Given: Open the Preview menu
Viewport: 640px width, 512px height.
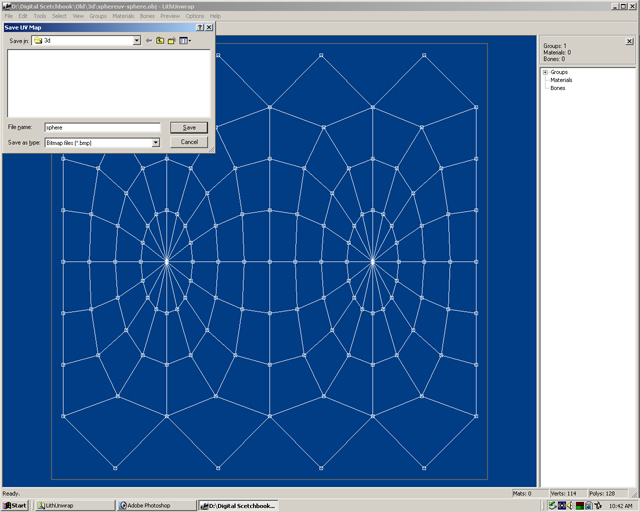Looking at the screenshot, I should pos(170,16).
